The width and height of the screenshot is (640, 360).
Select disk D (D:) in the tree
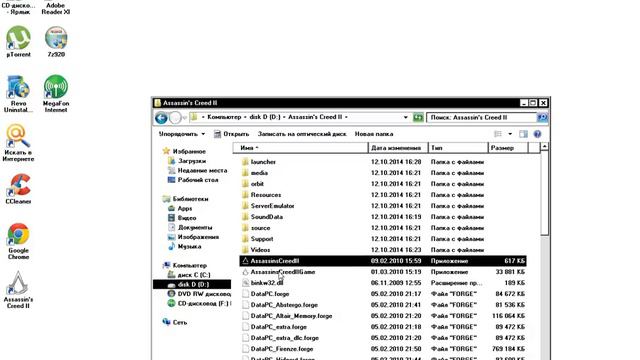click(192, 284)
